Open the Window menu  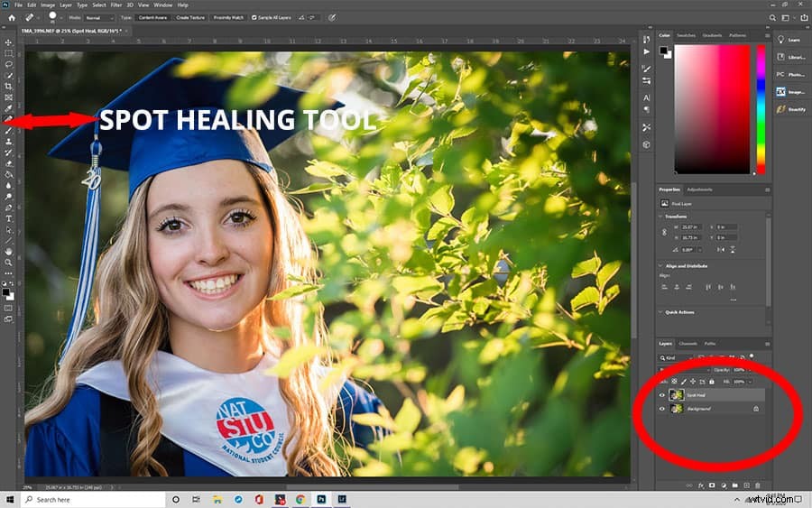(x=162, y=5)
